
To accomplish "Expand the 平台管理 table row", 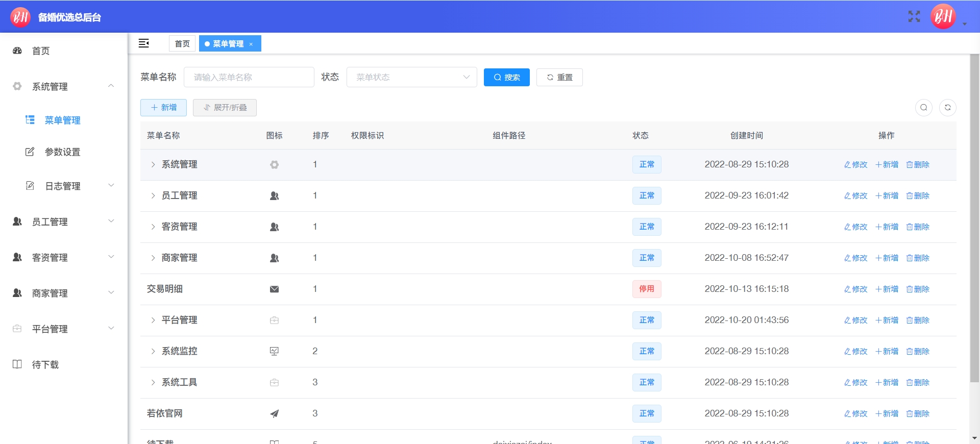I will (x=153, y=320).
